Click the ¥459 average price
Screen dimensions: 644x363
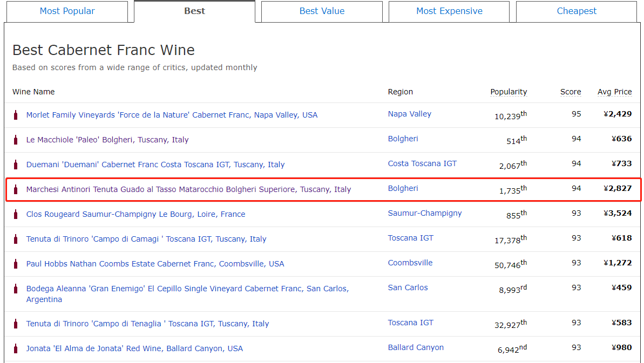click(621, 287)
